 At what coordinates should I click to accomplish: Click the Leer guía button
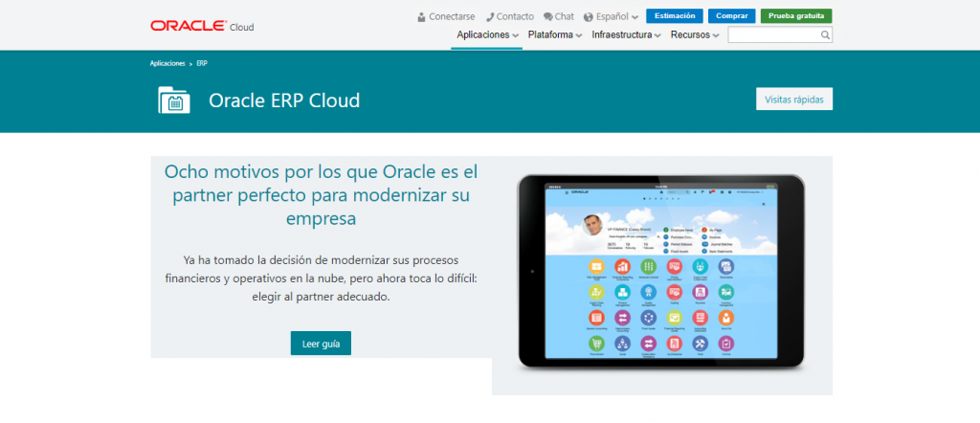[x=321, y=343]
